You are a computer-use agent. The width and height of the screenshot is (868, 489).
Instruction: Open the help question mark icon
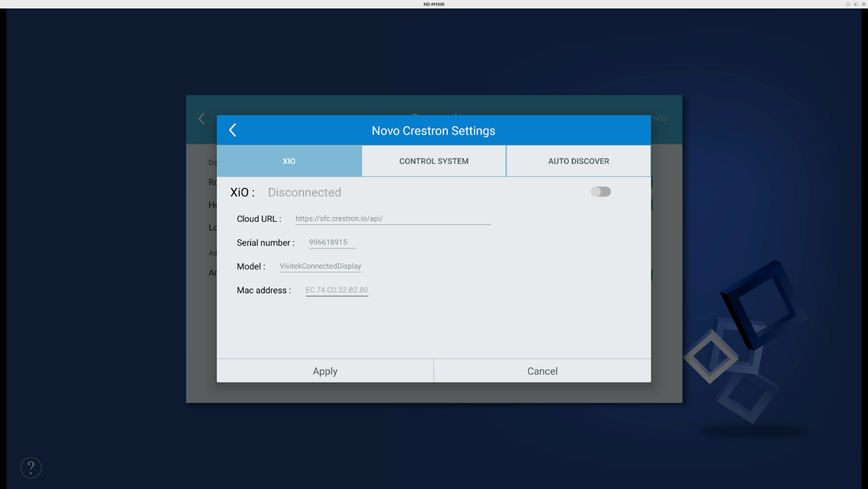point(31,468)
